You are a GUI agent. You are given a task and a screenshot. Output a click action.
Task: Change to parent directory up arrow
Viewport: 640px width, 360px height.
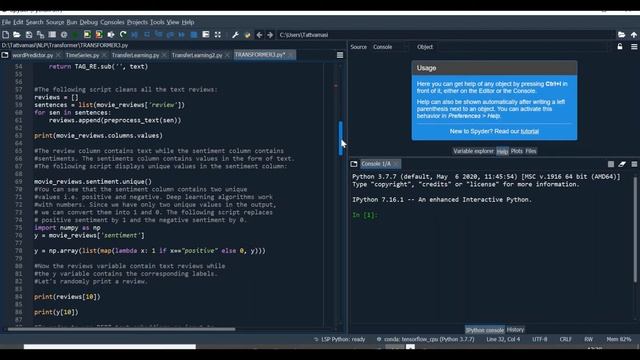633,35
